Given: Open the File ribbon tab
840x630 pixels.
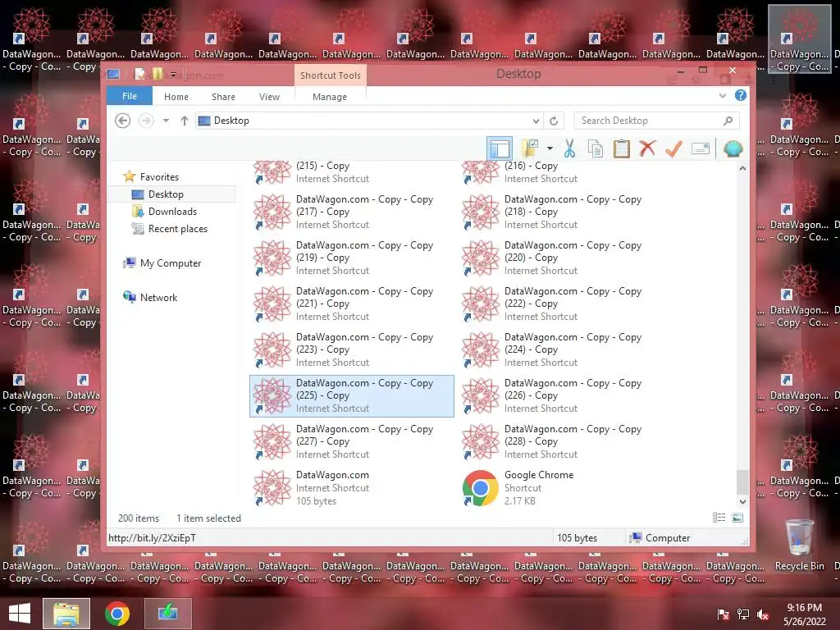Looking at the screenshot, I should (x=130, y=97).
